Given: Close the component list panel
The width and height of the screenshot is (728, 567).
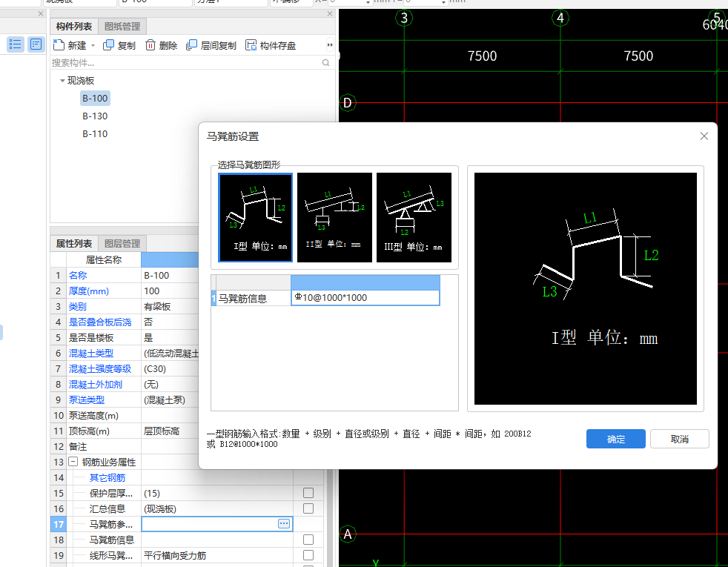Looking at the screenshot, I should 330,14.
